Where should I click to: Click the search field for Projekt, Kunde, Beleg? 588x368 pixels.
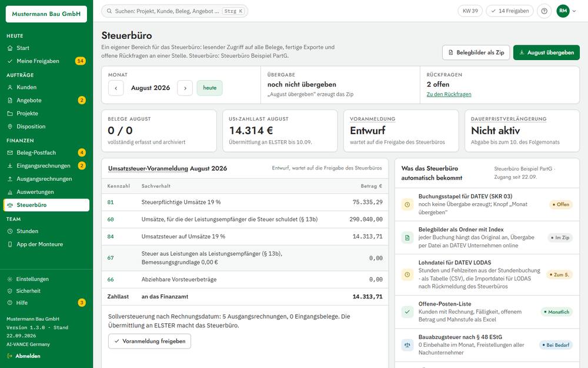pos(175,11)
